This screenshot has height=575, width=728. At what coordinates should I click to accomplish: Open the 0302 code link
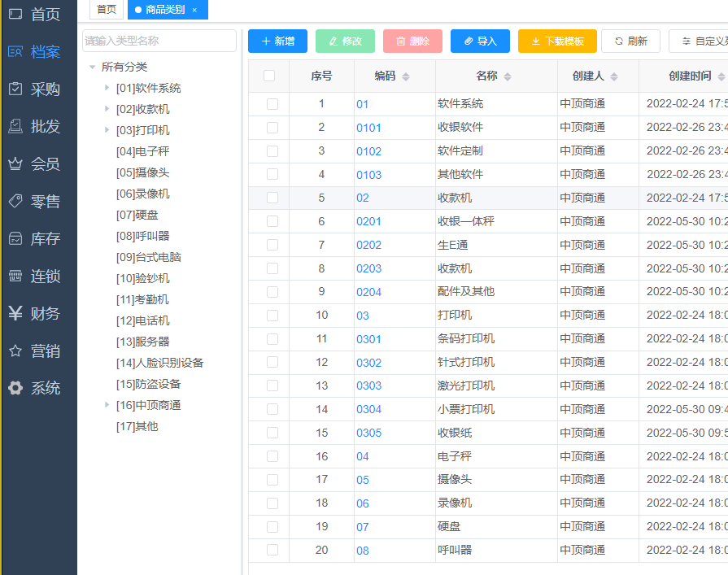pyautogui.click(x=368, y=363)
